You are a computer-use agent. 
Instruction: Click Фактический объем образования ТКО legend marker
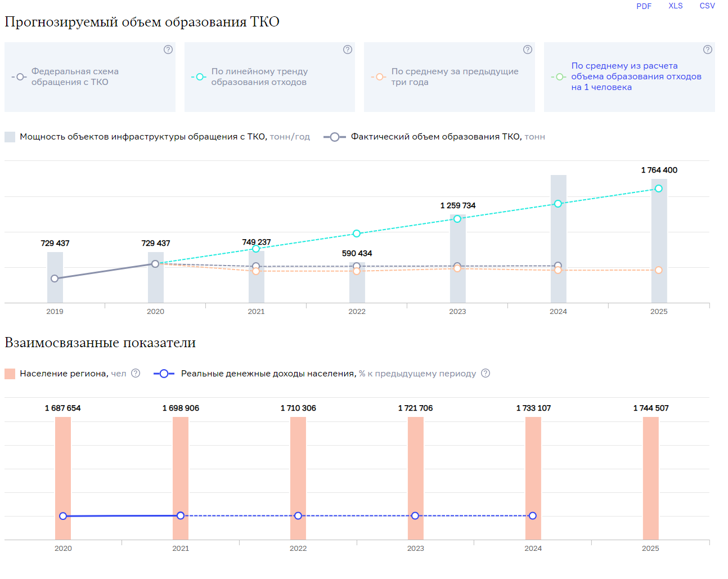coord(335,137)
